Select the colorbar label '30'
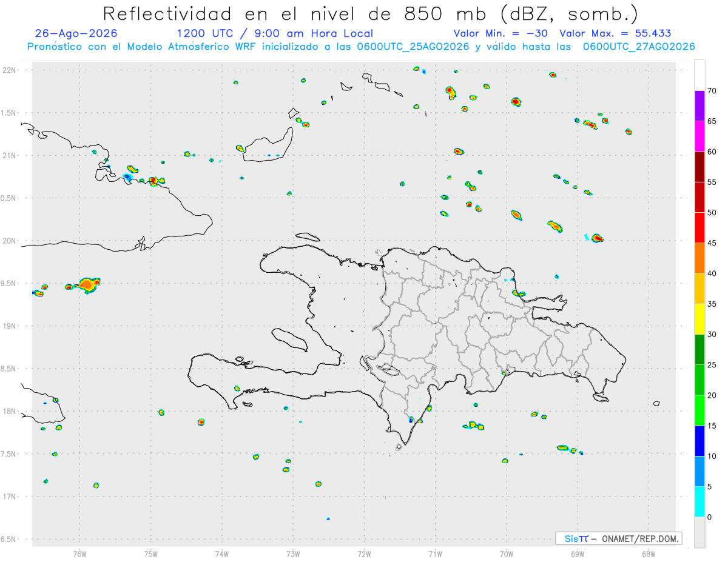 point(712,334)
